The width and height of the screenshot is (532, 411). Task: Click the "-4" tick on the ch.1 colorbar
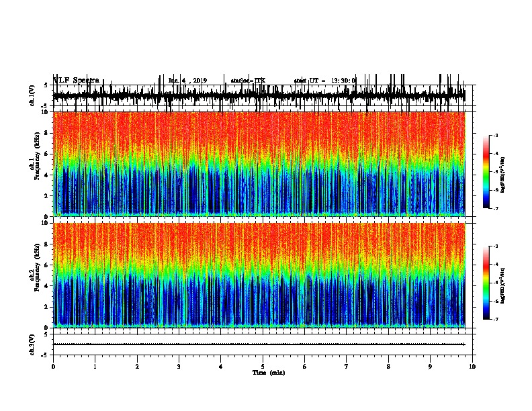(496, 154)
